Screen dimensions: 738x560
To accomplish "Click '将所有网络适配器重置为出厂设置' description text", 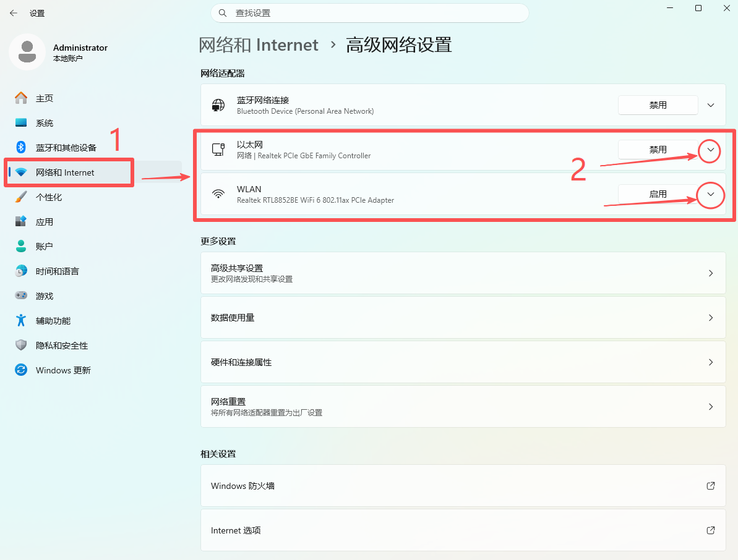I will [x=267, y=413].
